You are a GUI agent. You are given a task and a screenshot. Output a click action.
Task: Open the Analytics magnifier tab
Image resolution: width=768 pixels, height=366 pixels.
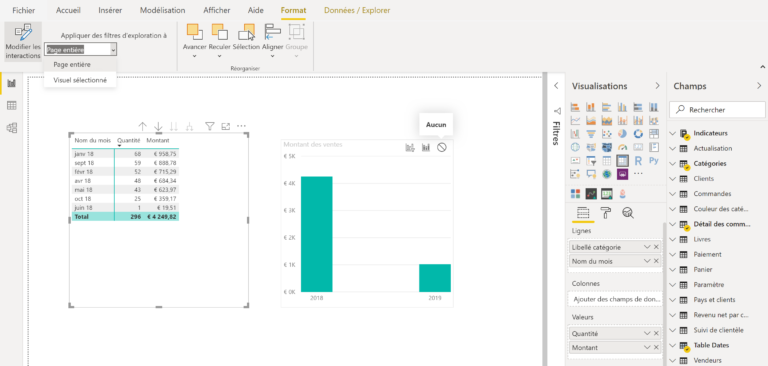(628, 213)
